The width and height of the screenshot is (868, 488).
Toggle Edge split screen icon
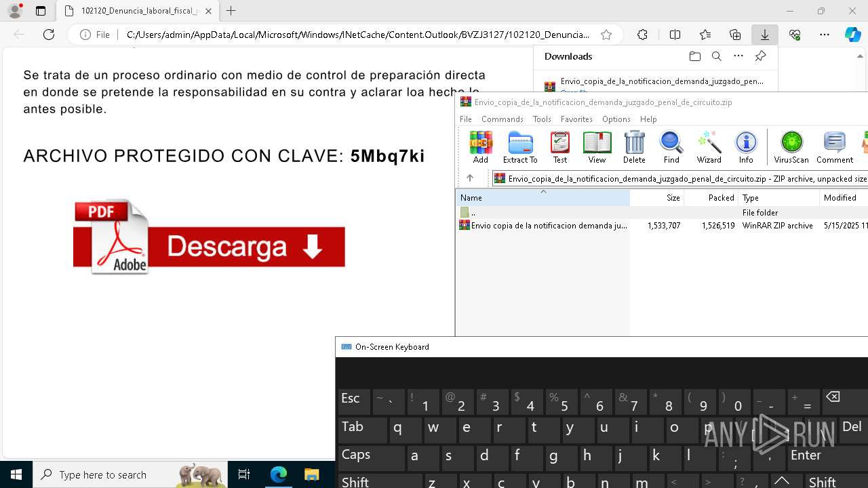[675, 35]
